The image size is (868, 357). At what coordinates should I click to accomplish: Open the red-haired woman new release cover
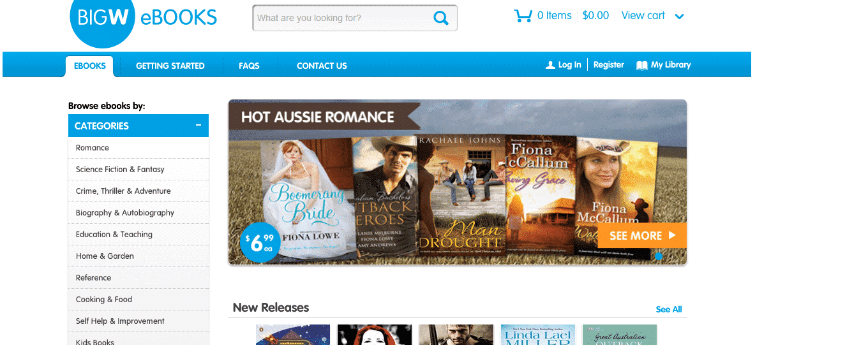[375, 335]
